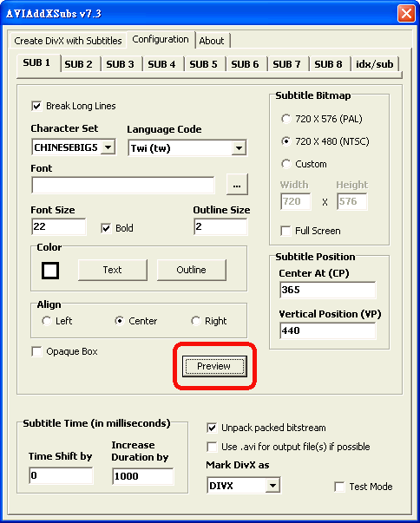Browse fonts with the ellipsis button

point(237,185)
